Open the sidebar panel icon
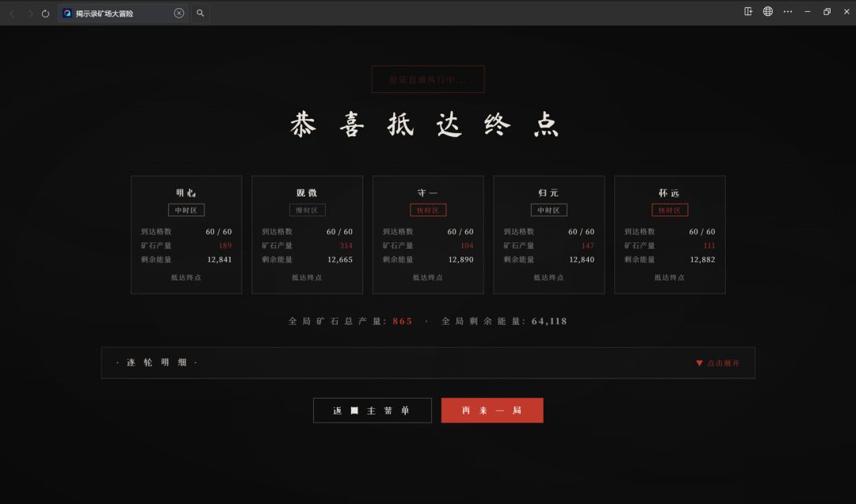This screenshot has height=504, width=856. point(748,11)
